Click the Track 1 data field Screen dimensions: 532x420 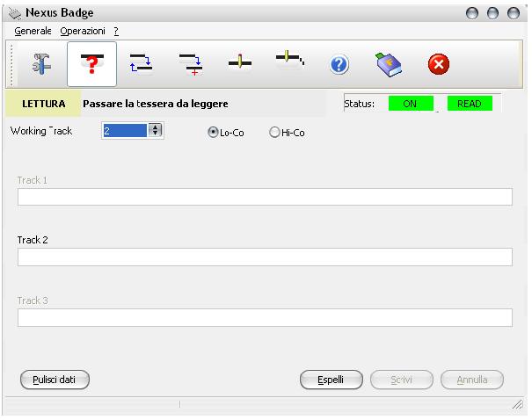(x=265, y=197)
